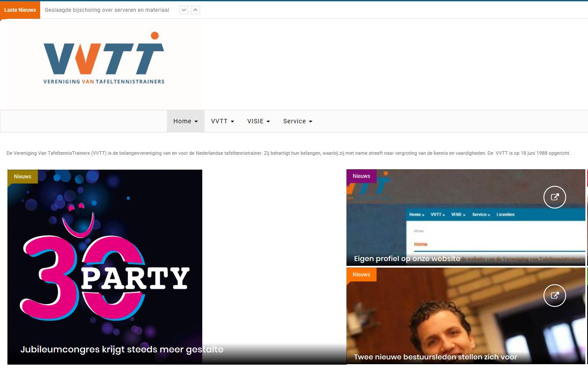The width and height of the screenshot is (588, 369).
Task: Open external link icon on Twee nieuwe bestuursleden card
Action: coord(555,296)
